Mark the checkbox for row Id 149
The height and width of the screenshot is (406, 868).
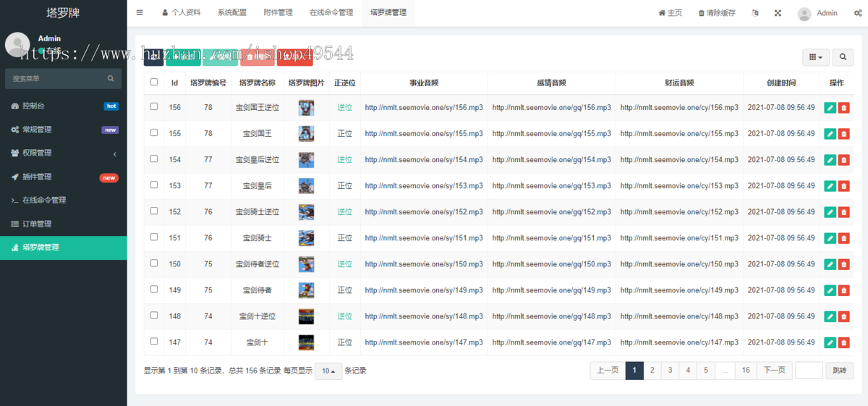154,289
